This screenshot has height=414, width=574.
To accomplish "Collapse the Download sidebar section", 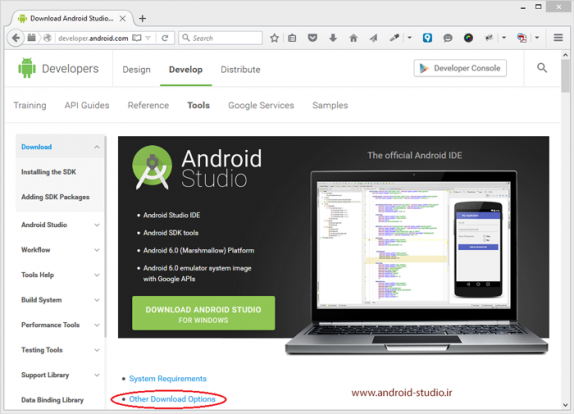I will [97, 147].
